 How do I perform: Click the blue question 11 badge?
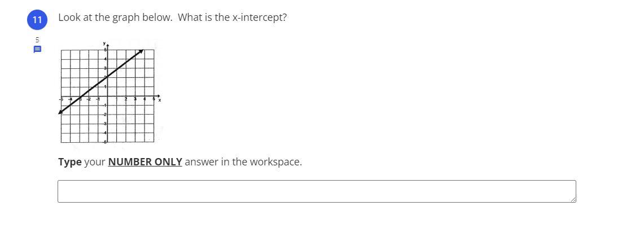click(x=37, y=20)
